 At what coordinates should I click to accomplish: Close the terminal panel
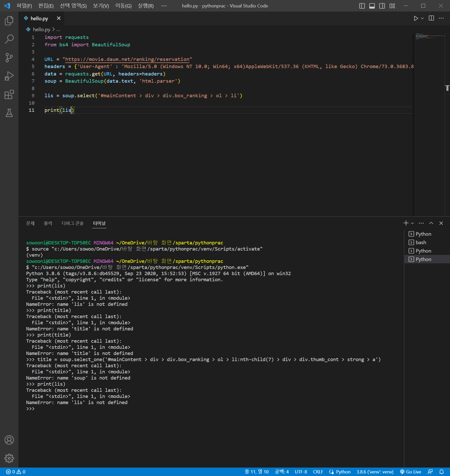pyautogui.click(x=441, y=223)
